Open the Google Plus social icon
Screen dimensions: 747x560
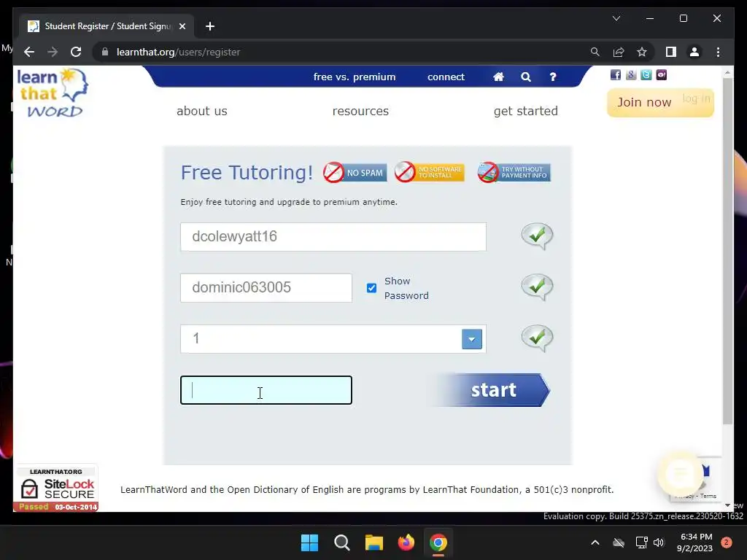point(631,75)
